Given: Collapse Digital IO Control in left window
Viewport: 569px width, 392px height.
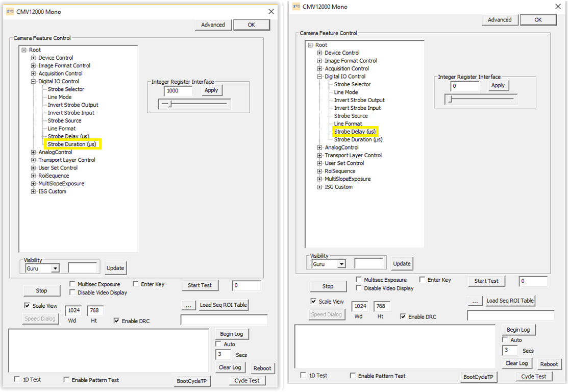Looking at the screenshot, I should click(x=33, y=81).
